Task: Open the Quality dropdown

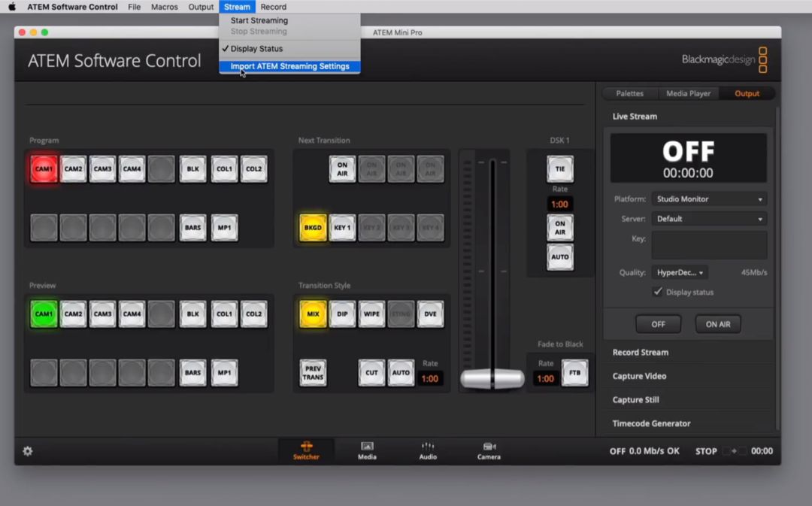Action: click(680, 272)
